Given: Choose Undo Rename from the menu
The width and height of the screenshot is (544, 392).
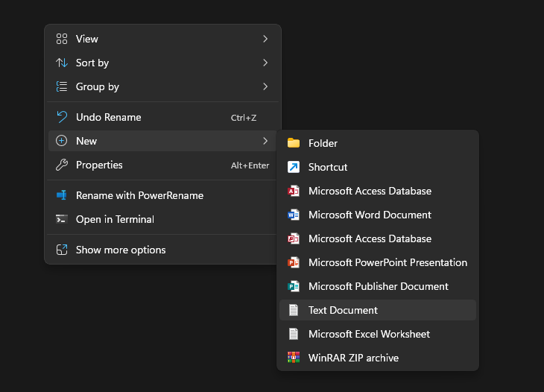Looking at the screenshot, I should pyautogui.click(x=108, y=117).
